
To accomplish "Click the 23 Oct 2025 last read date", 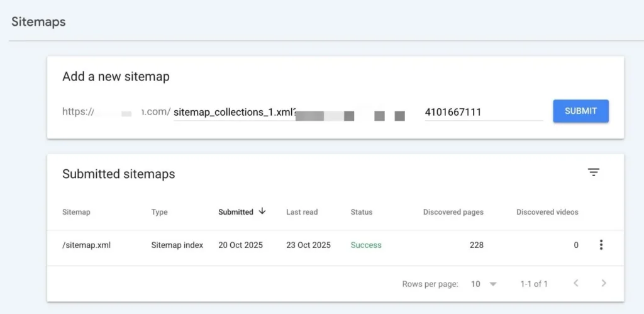I will [308, 245].
